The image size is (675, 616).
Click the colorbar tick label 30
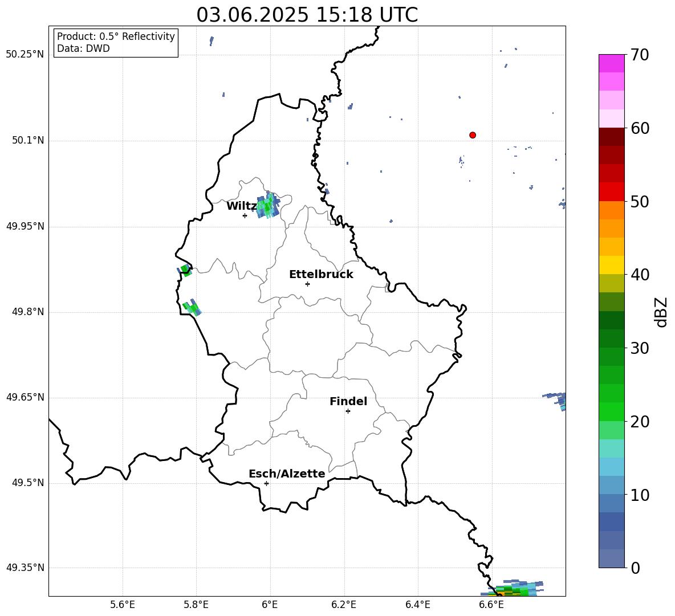pyautogui.click(x=640, y=348)
